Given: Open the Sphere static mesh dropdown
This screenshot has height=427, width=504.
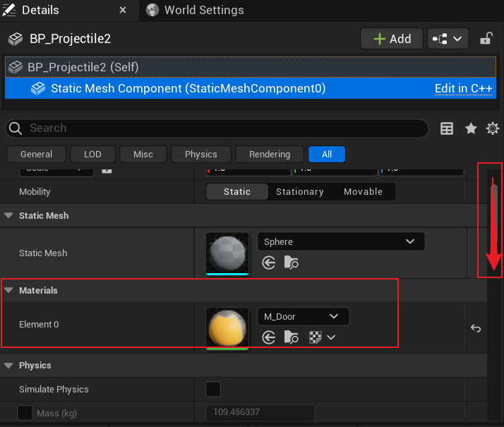Looking at the screenshot, I should (x=341, y=241).
